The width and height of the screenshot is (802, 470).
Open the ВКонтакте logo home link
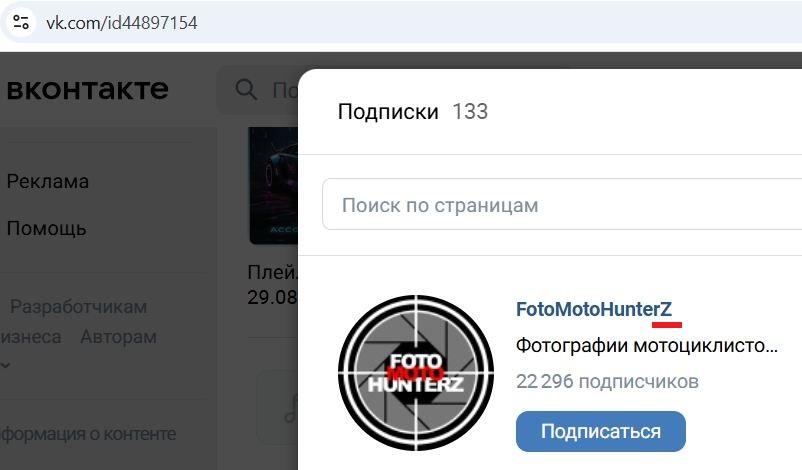click(x=87, y=89)
